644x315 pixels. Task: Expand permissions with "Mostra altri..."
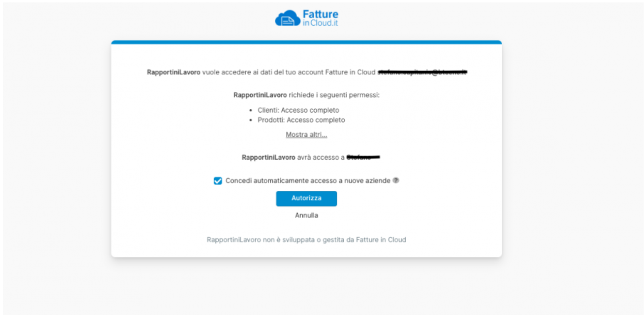[x=306, y=135]
